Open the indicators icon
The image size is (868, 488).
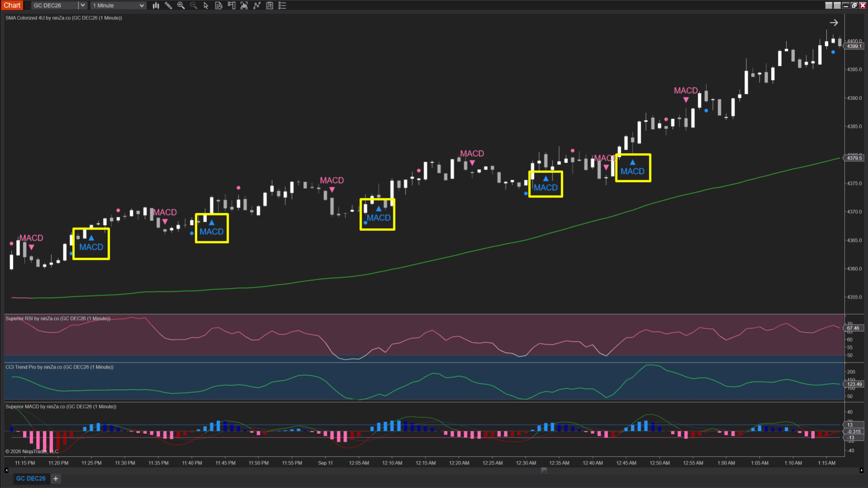pyautogui.click(x=257, y=5)
